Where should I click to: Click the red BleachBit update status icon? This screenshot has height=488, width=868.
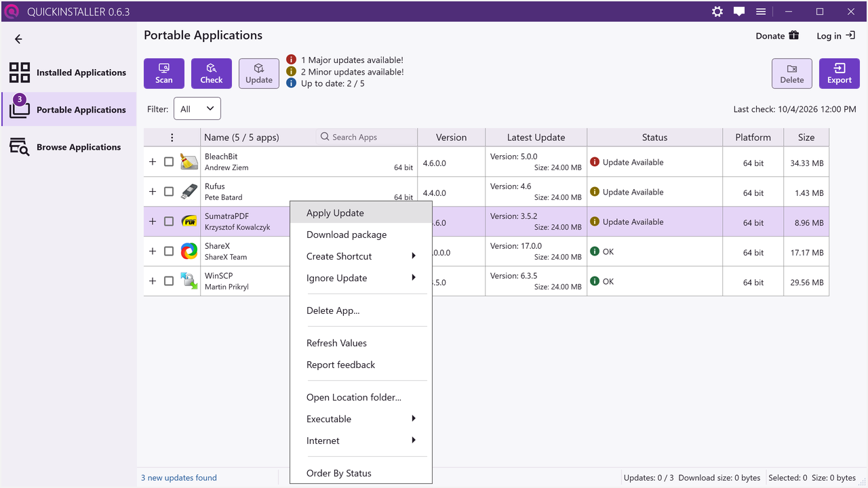pos(595,162)
